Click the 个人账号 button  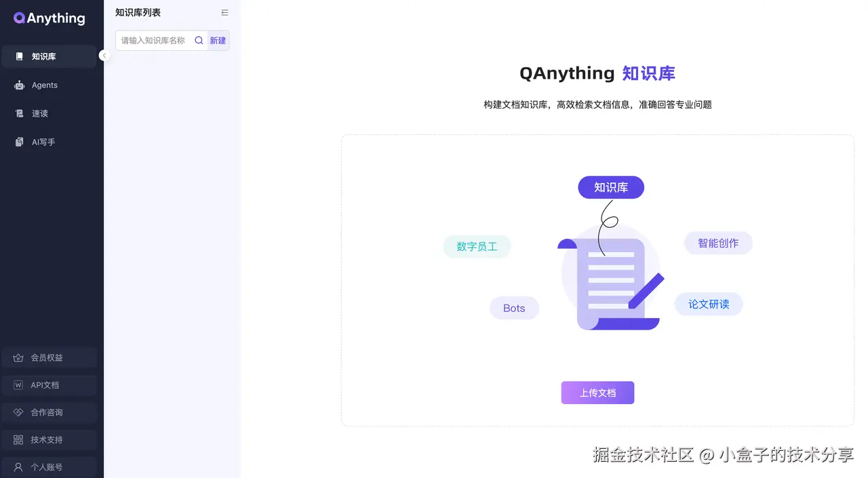pos(49,467)
